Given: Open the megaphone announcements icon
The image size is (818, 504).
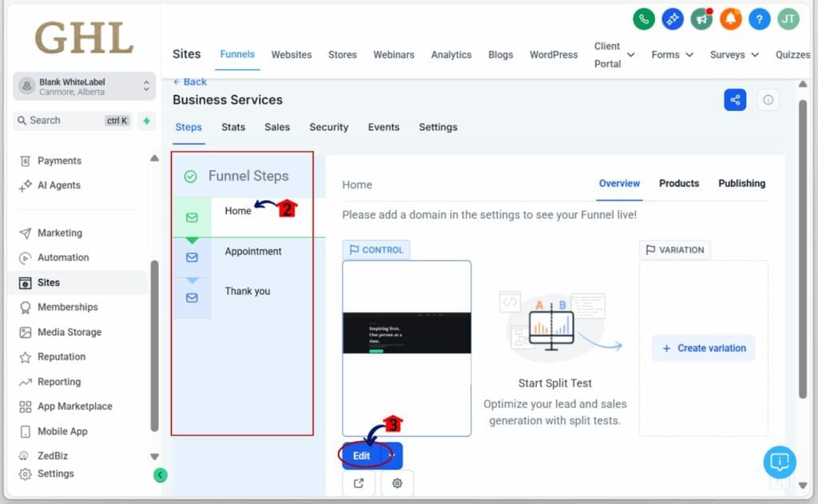Looking at the screenshot, I should [701, 20].
